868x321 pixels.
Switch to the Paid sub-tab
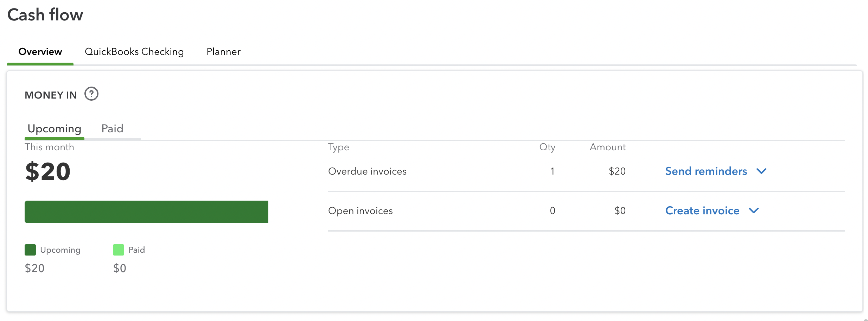(x=112, y=128)
